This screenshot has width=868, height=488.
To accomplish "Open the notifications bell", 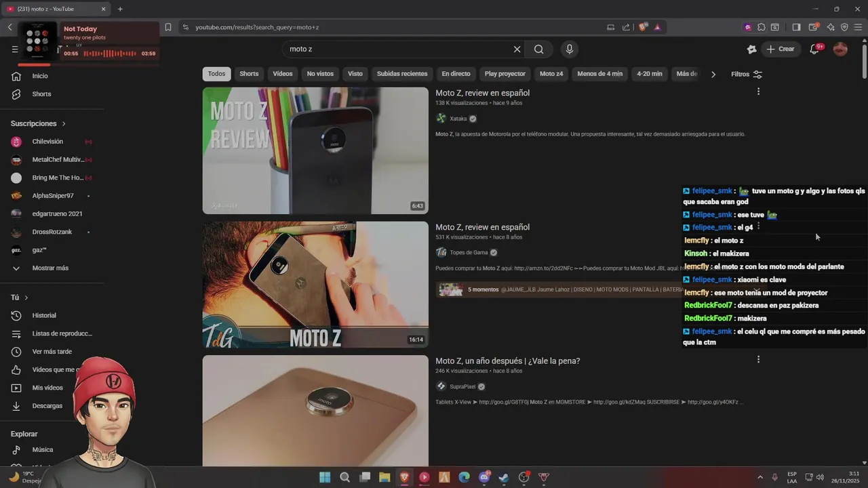I will point(815,49).
